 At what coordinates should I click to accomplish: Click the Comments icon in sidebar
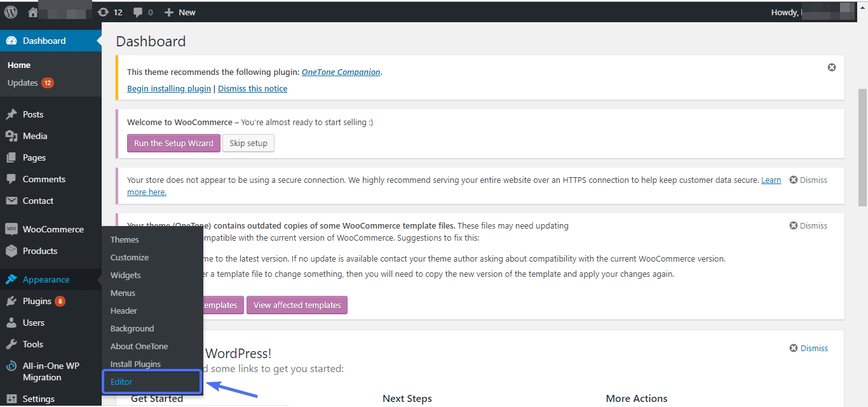click(x=11, y=179)
